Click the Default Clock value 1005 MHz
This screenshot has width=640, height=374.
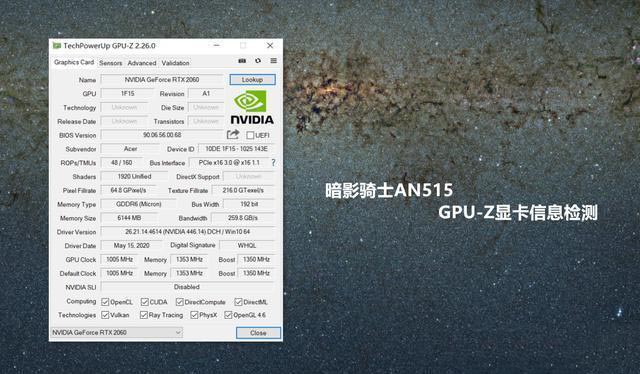tap(120, 273)
